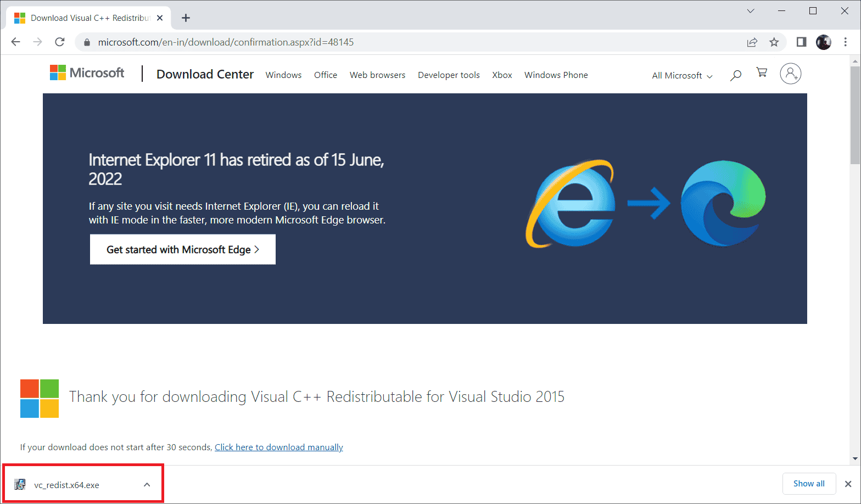Viewport: 861px width, 504px height.
Task: Sign in with the account icon
Action: 790,74
